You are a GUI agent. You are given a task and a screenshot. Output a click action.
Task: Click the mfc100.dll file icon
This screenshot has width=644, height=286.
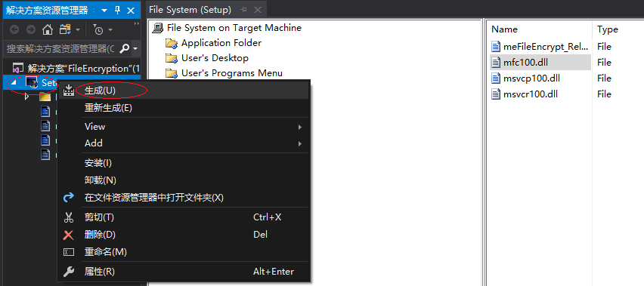click(x=497, y=63)
